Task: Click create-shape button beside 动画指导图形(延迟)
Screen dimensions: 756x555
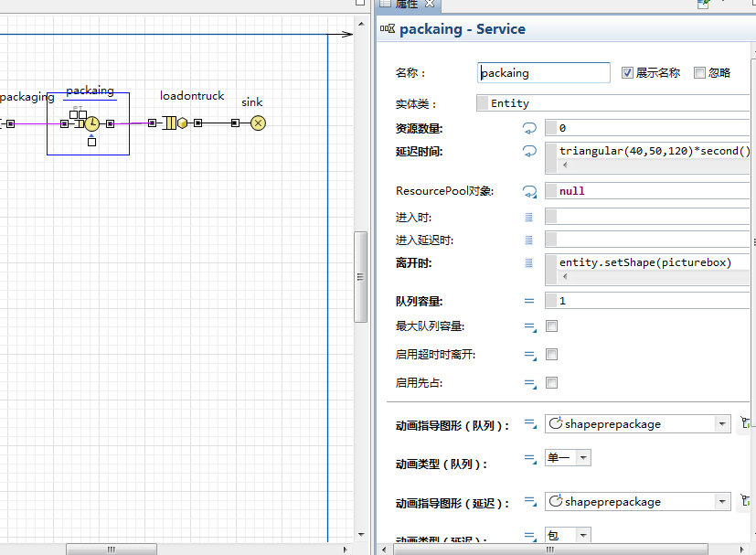Action: [745, 500]
